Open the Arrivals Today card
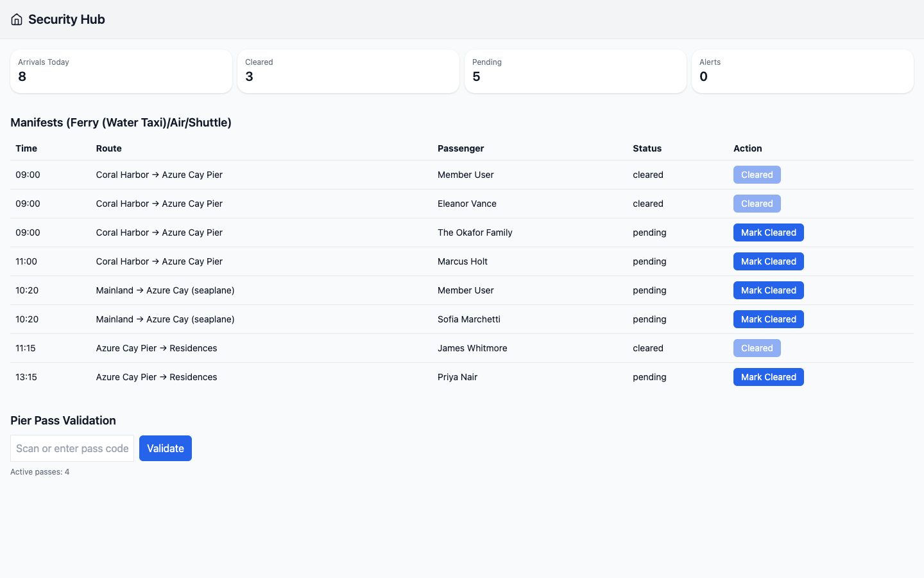 [121, 71]
